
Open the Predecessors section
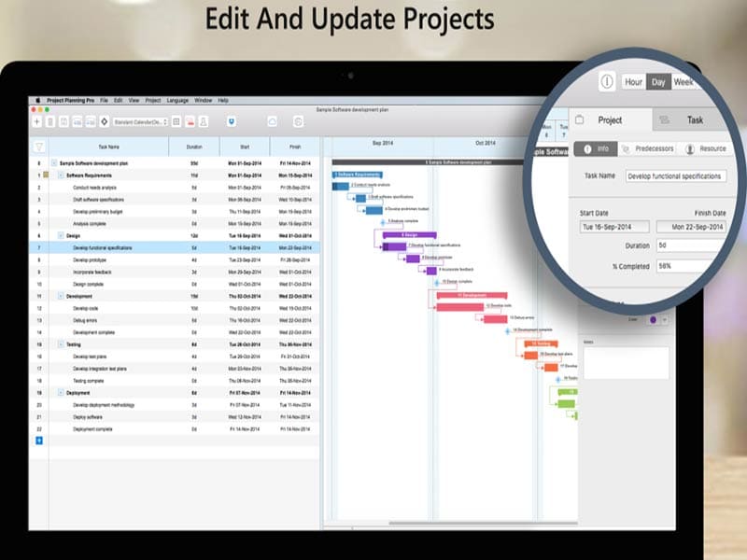click(655, 147)
